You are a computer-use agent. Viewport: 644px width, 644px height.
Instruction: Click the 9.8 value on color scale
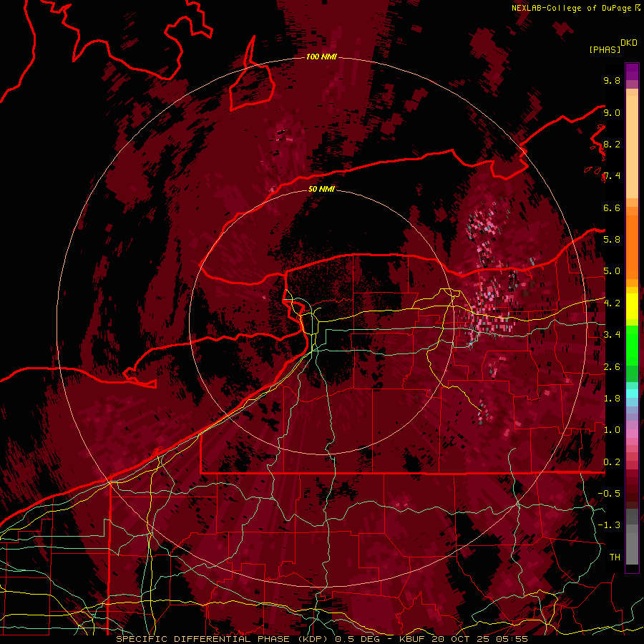pyautogui.click(x=612, y=80)
